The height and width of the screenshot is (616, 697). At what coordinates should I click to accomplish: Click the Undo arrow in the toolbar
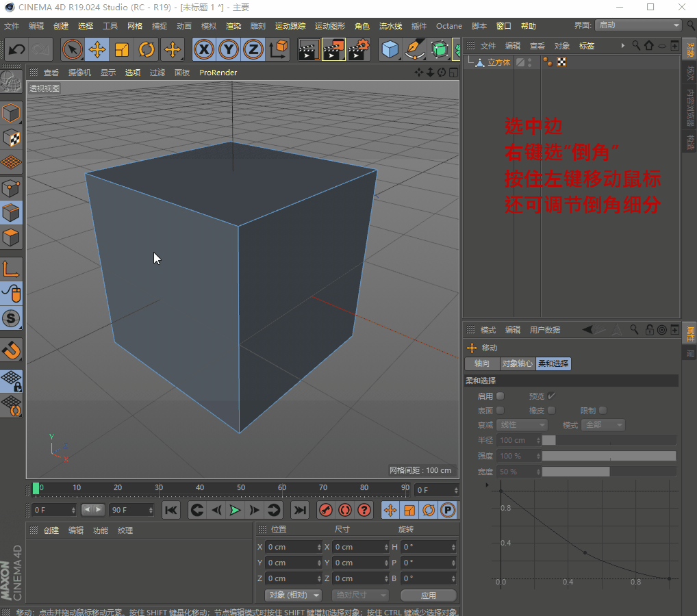click(16, 50)
